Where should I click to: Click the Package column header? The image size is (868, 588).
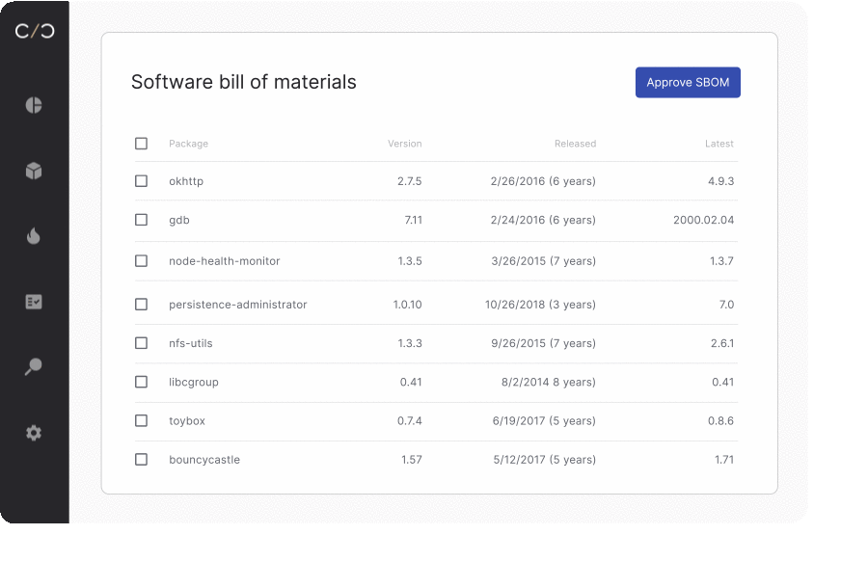pos(189,144)
